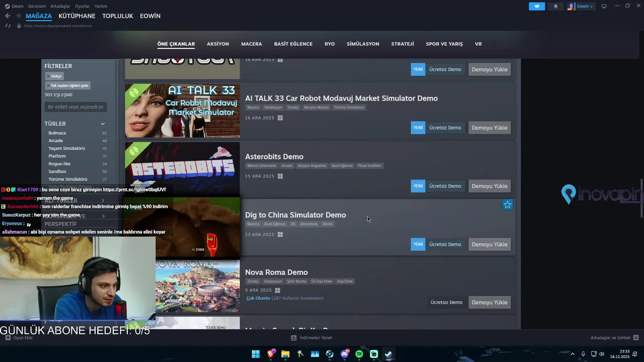The height and width of the screenshot is (362, 644).
Task: Open the AI TALK 33 game thumbnail
Action: (x=182, y=110)
